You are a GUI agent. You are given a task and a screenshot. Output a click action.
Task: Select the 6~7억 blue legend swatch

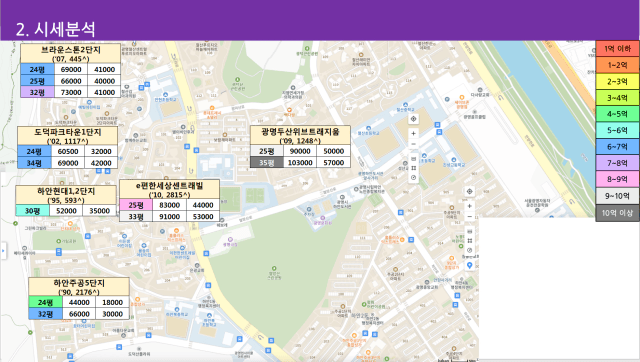click(617, 147)
